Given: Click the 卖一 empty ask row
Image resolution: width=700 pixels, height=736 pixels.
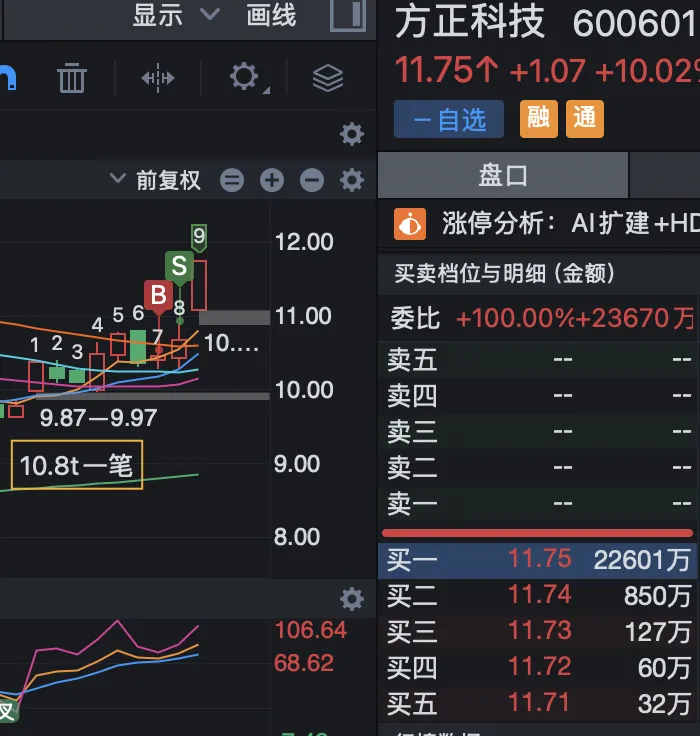Looking at the screenshot, I should 538,504.
